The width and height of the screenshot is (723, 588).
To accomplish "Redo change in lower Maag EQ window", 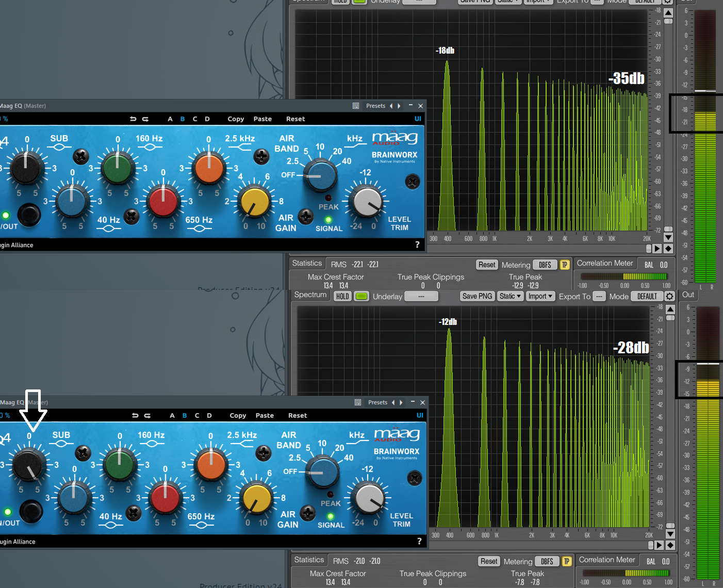I will (x=147, y=416).
